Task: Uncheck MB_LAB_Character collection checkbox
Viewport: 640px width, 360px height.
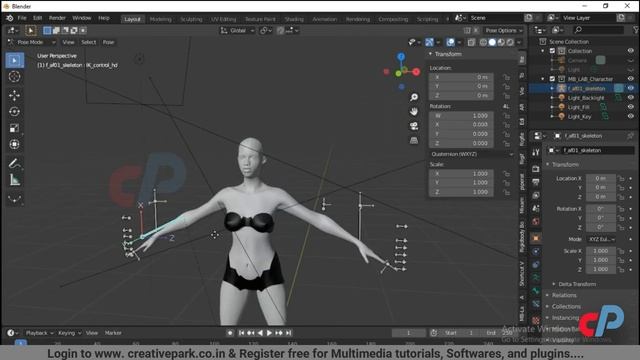Action: (x=552, y=79)
